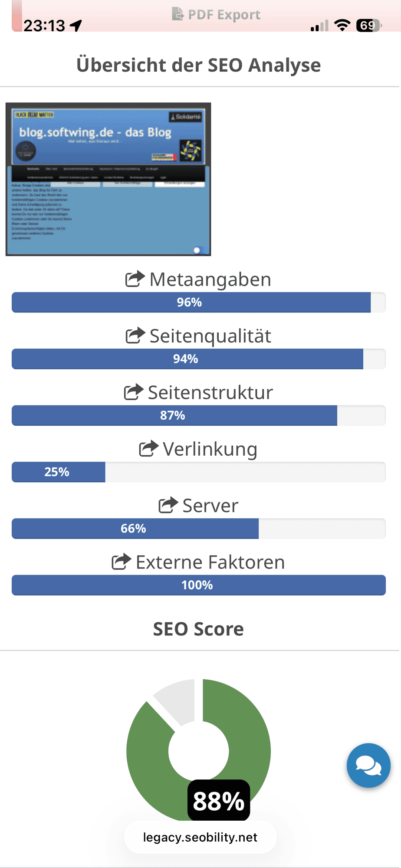Open the Externe Faktoren share link icon
The image size is (401, 868).
122,562
